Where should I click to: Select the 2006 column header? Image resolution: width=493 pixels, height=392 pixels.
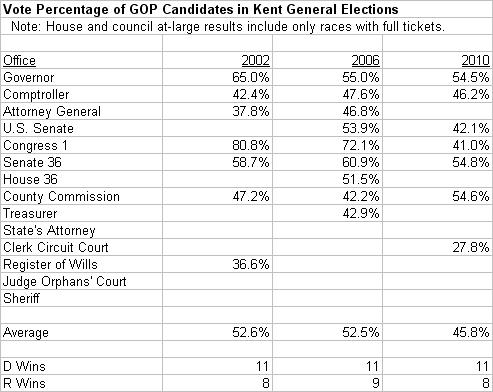pyautogui.click(x=365, y=60)
